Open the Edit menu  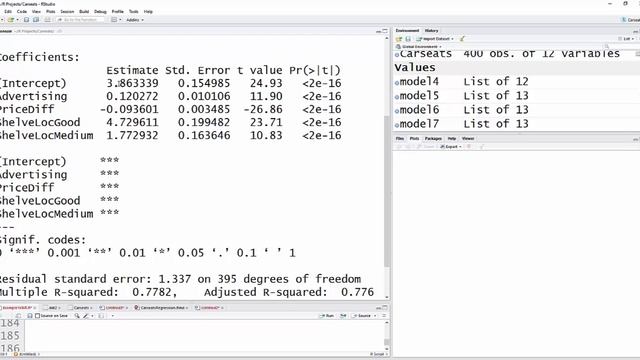(8, 11)
